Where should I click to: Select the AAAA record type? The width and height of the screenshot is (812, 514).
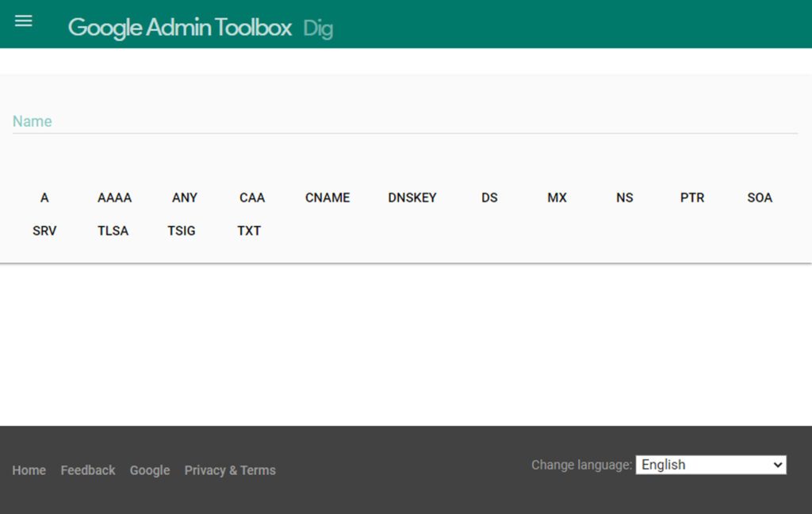click(114, 198)
